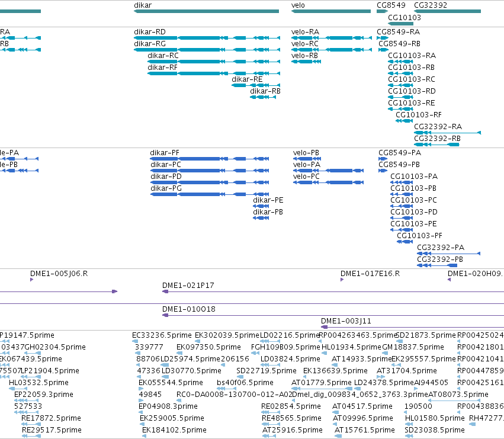The width and height of the screenshot is (504, 439).
Task: Select the AT09996.5prime EST label
Action: pyautogui.click(x=362, y=418)
